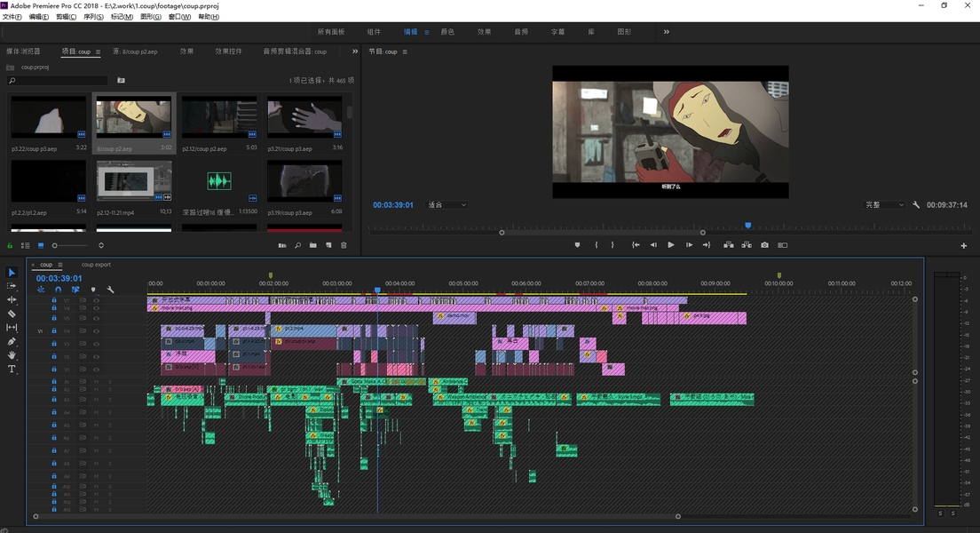Add a marker in the timeline header

click(x=93, y=290)
